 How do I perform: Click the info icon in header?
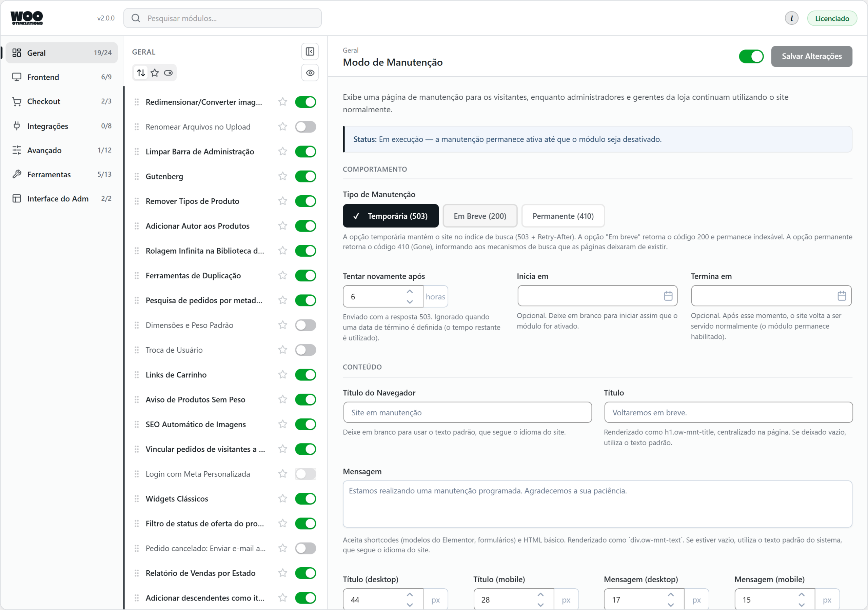pos(791,18)
